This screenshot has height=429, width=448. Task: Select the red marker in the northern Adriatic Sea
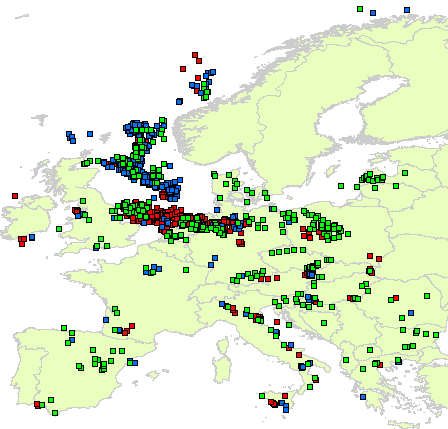(x=277, y=322)
